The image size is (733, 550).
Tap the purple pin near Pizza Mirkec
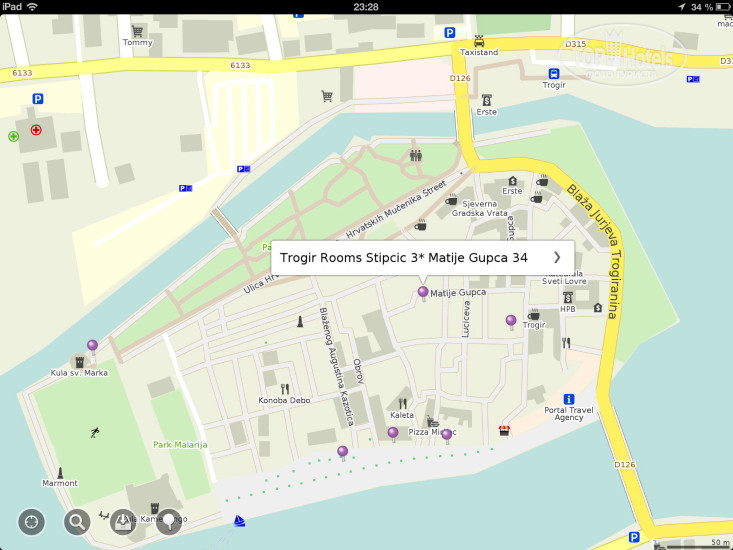tap(447, 435)
